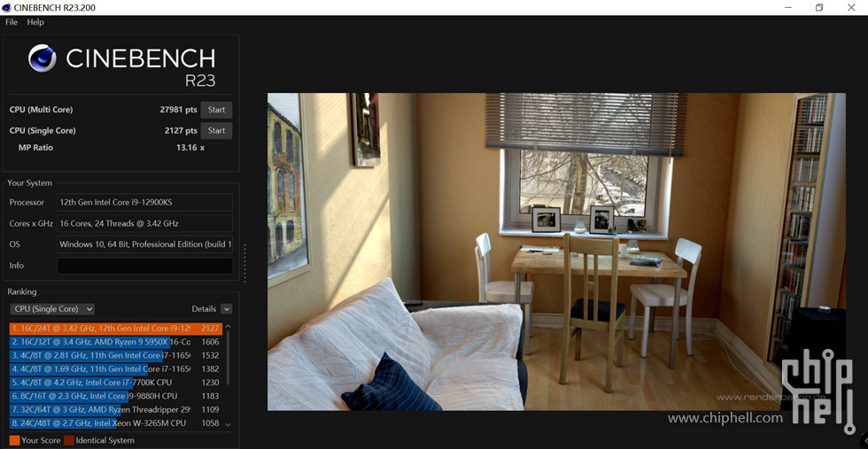The width and height of the screenshot is (868, 449).
Task: Select ranking entry Intel Core i7-7700K
Action: point(116,383)
